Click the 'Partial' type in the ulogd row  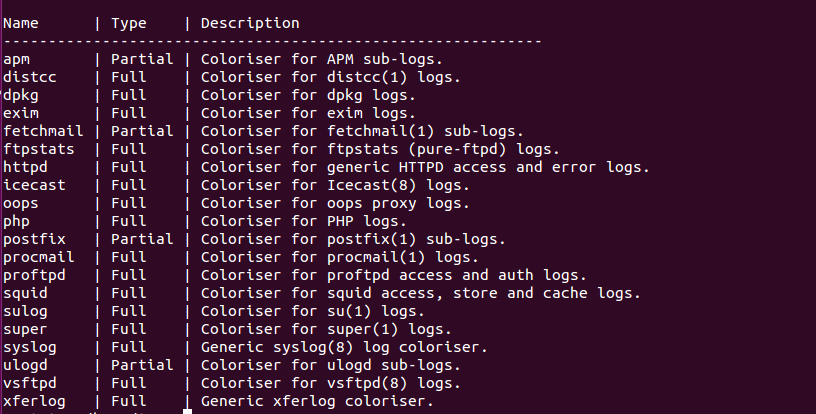coord(142,365)
